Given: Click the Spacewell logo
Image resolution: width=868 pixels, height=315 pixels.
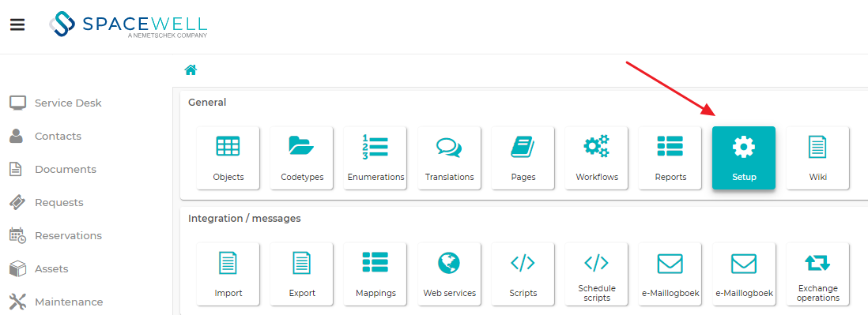Looking at the screenshot, I should pos(128,25).
